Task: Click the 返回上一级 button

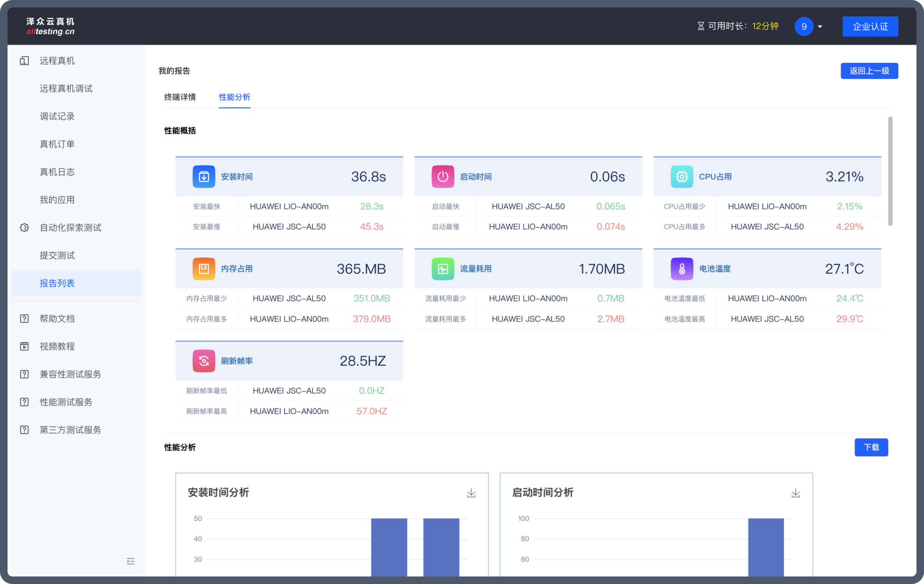Action: (x=869, y=71)
